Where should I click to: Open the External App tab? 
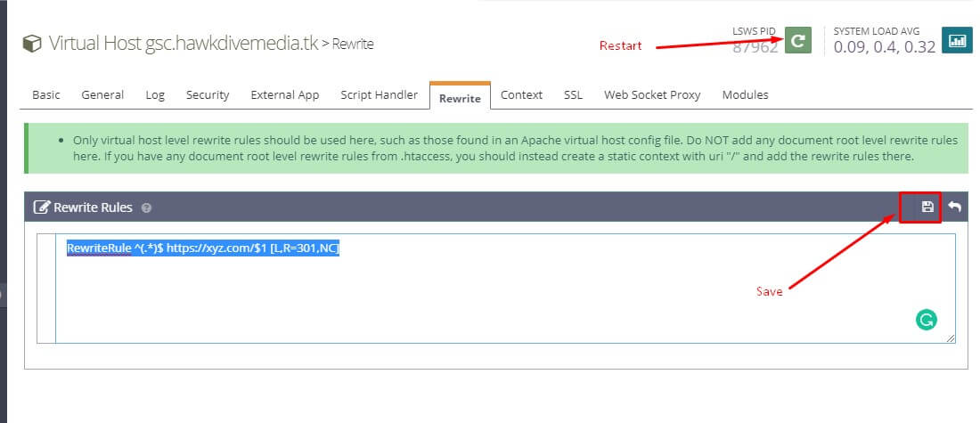(284, 94)
